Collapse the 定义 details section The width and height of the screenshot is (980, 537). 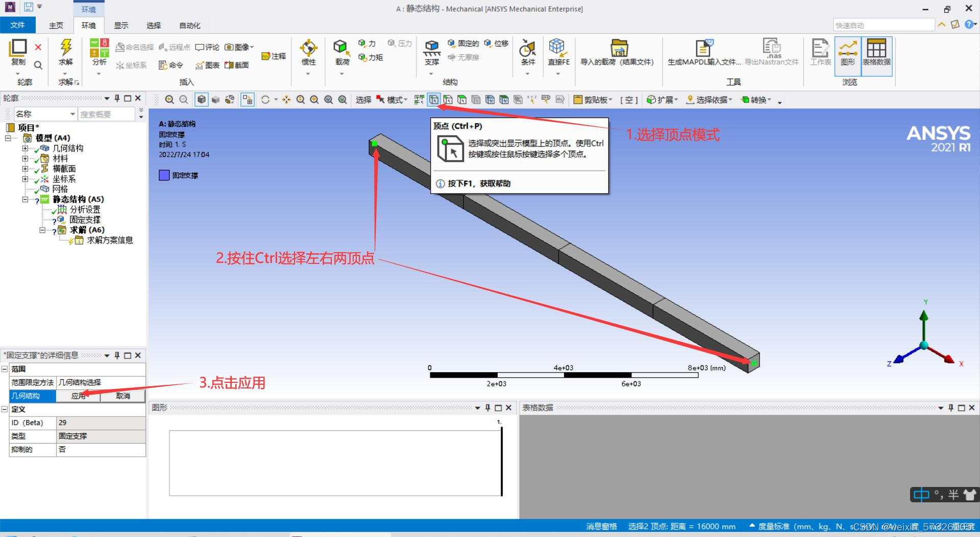point(4,409)
